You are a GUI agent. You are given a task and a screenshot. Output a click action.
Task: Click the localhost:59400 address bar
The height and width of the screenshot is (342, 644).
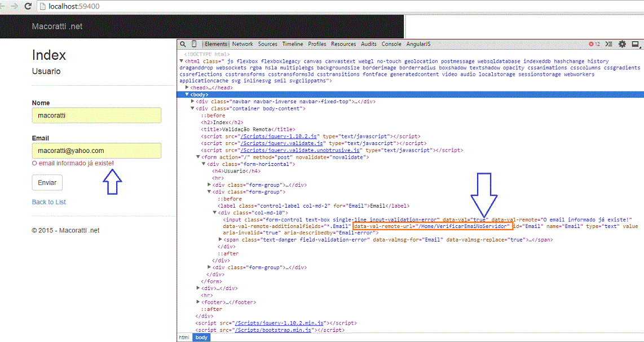point(340,6)
